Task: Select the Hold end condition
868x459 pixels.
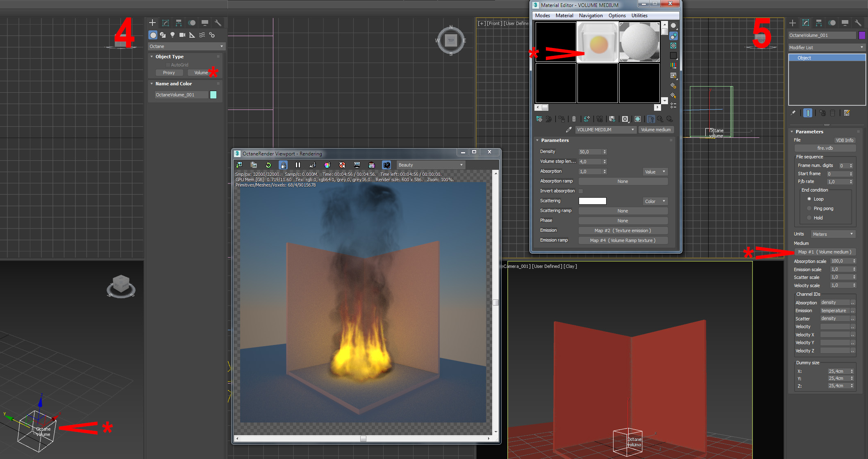Action: click(x=809, y=218)
